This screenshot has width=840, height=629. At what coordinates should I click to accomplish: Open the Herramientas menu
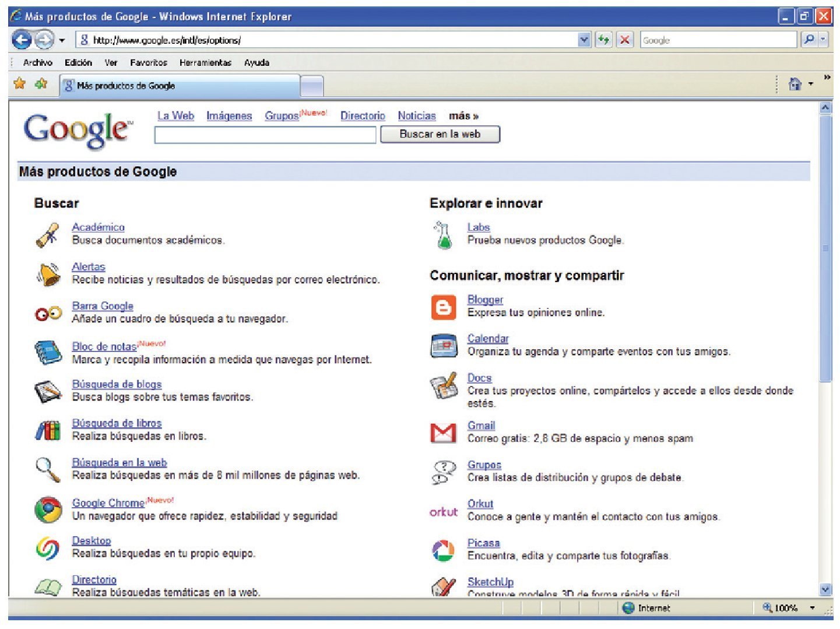[x=205, y=62]
